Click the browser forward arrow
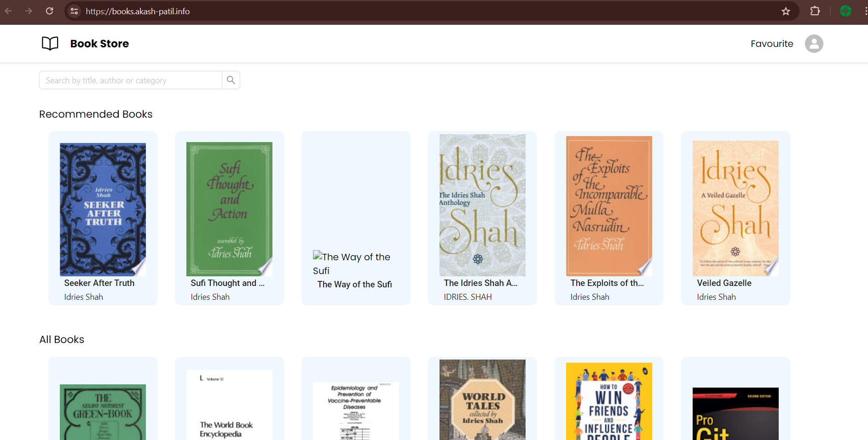Screen dimensions: 868x440 click(x=29, y=11)
